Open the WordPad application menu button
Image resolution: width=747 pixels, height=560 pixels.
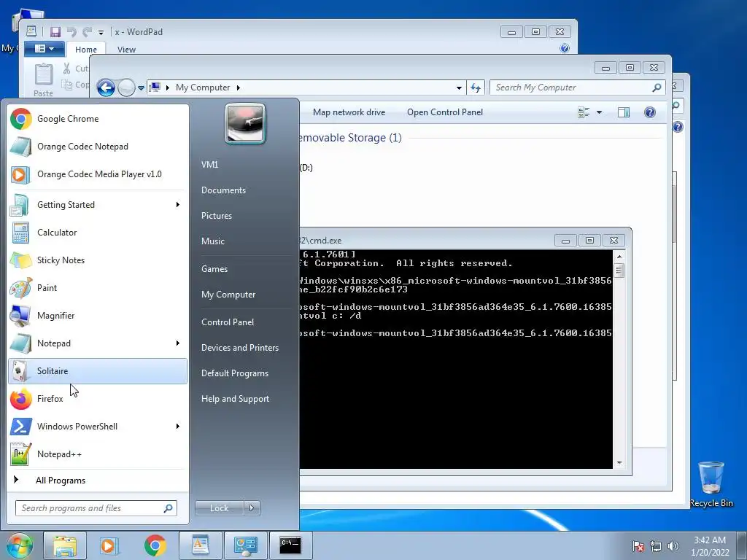tap(43, 49)
